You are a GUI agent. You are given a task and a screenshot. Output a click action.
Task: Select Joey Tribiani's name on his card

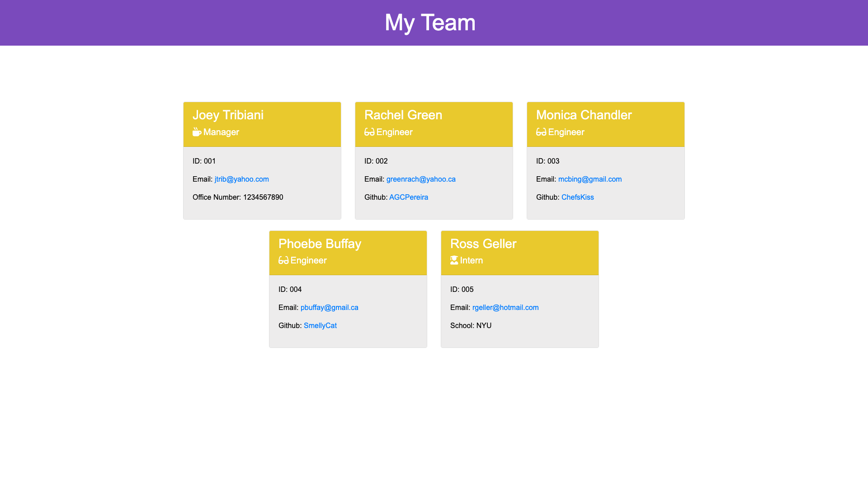click(228, 115)
